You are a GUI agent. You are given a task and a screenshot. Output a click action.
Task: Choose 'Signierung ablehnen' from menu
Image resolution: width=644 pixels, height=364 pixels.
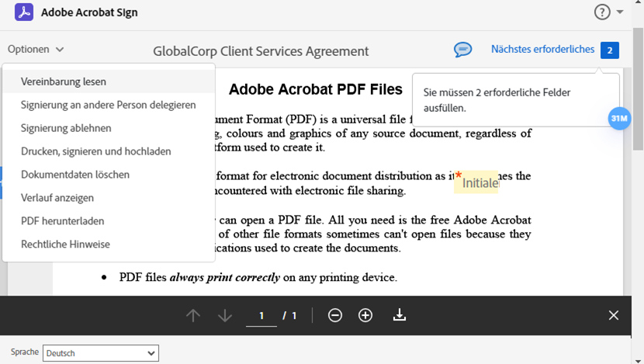[x=66, y=128]
